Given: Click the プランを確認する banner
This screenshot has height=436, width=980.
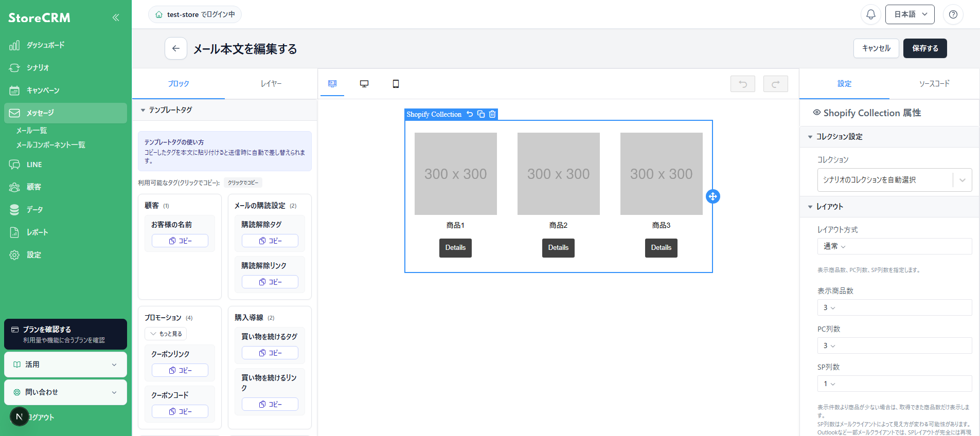Looking at the screenshot, I should click(x=65, y=334).
